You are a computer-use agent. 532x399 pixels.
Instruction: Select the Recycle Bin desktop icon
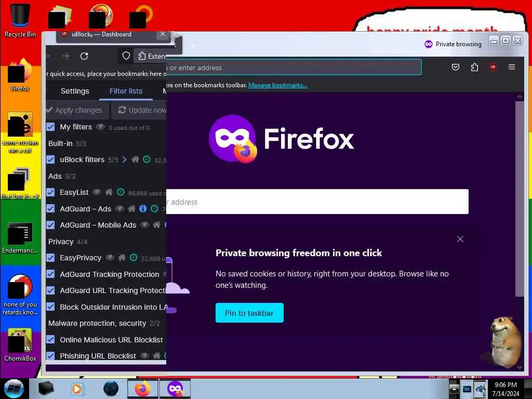[x=20, y=20]
